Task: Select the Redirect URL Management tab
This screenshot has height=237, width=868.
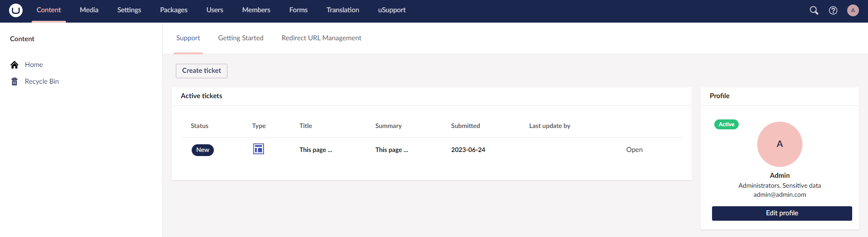Action: [321, 38]
